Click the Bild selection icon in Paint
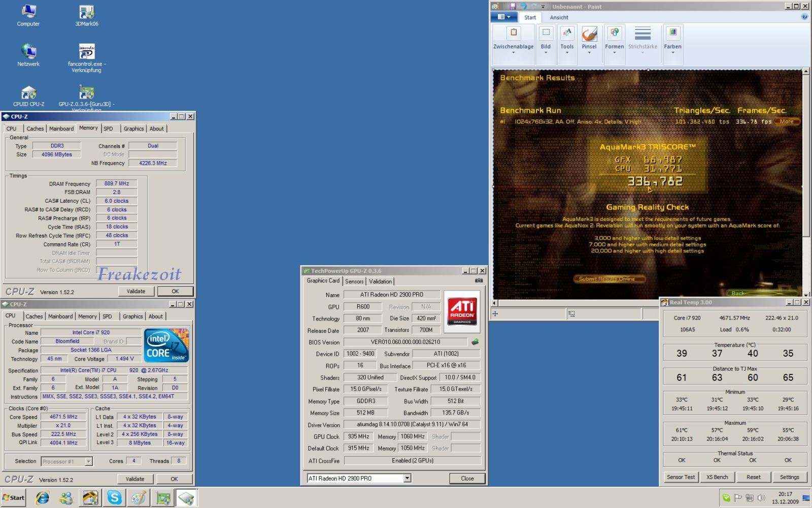This screenshot has height=508, width=812. [546, 33]
